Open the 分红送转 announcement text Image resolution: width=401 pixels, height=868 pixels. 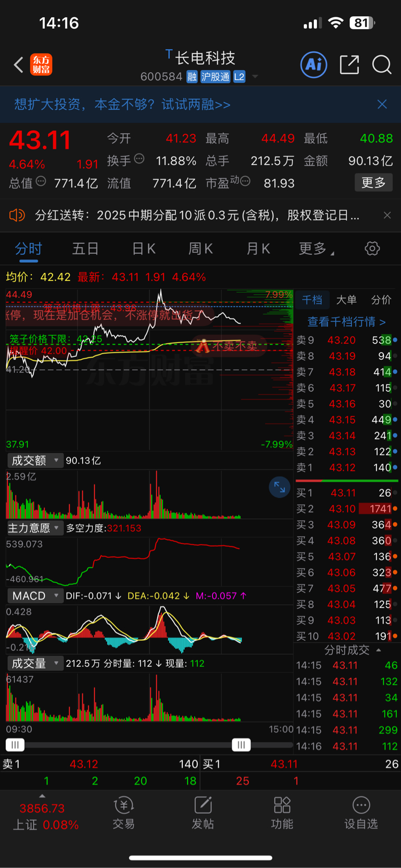pyautogui.click(x=197, y=215)
